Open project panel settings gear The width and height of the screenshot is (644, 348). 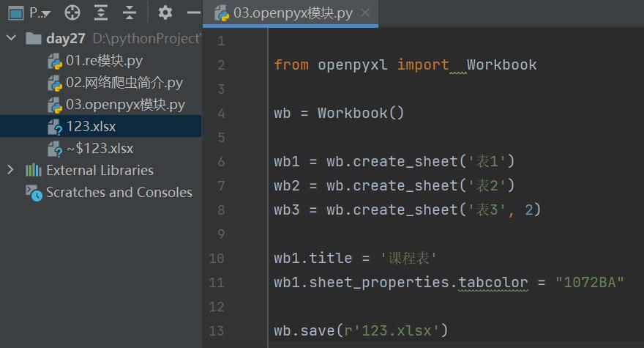[x=165, y=12]
